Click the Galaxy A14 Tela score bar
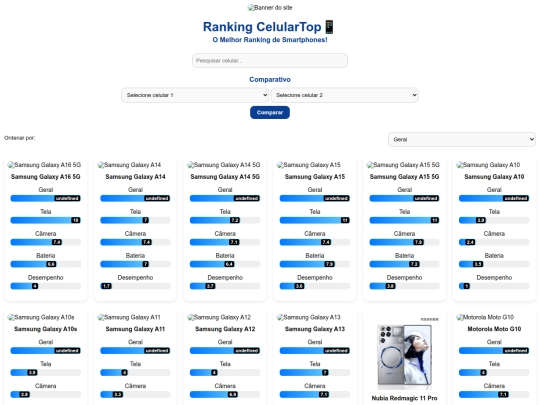 (x=135, y=220)
